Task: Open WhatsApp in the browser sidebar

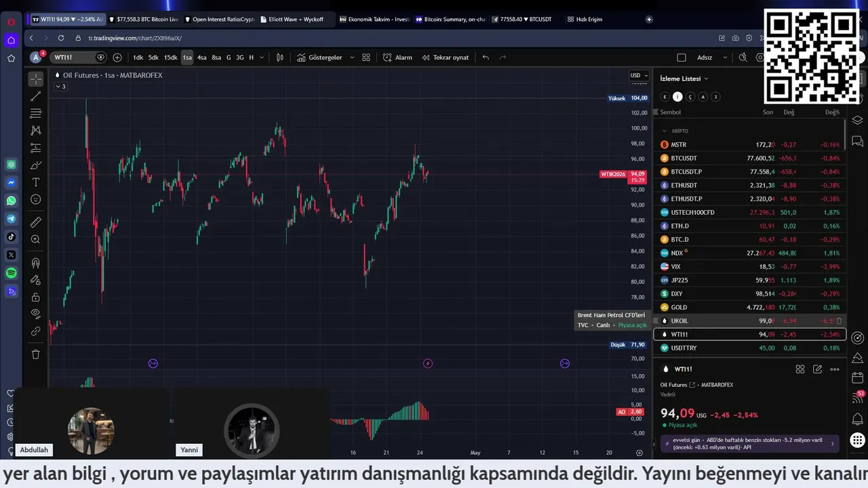Action: click(x=12, y=201)
